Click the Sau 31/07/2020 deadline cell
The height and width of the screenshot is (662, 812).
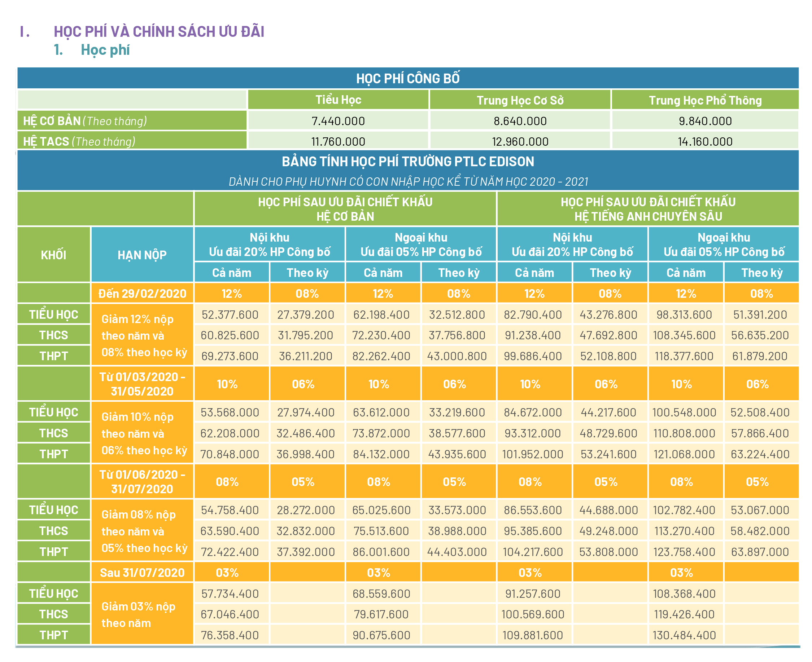[x=142, y=573]
